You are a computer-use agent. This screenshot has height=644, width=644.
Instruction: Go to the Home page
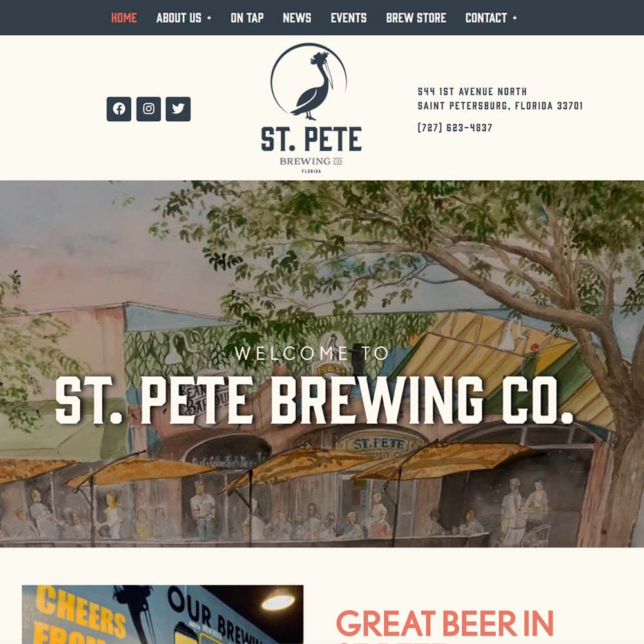[x=124, y=18]
